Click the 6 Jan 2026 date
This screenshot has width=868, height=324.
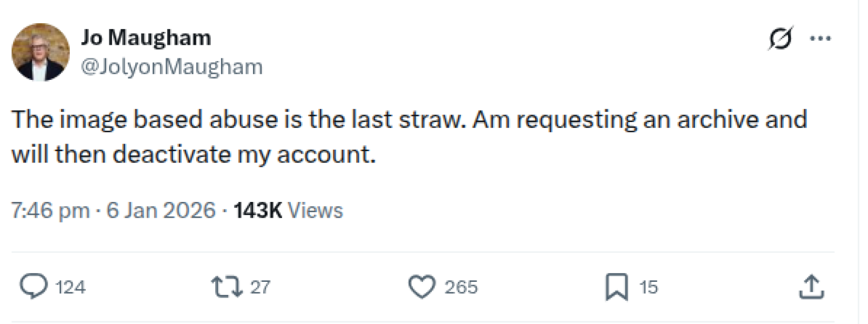[x=161, y=210]
